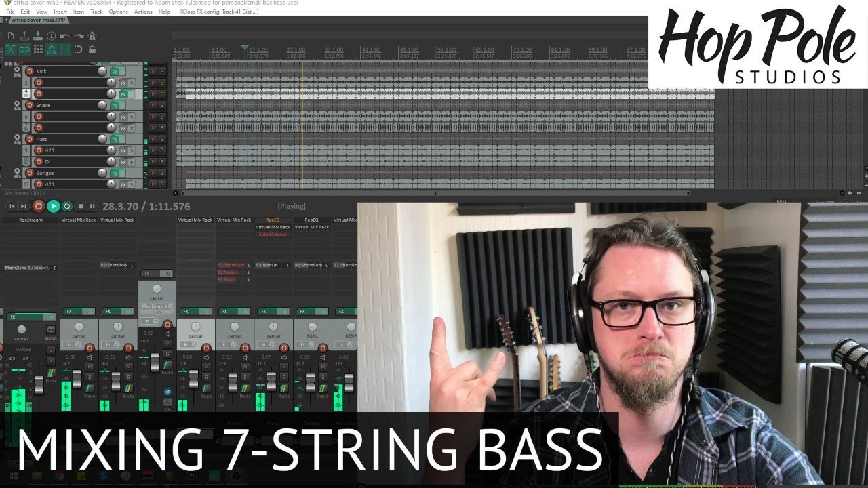Click the green transport Play button
This screenshot has width=868, height=488.
54,206
